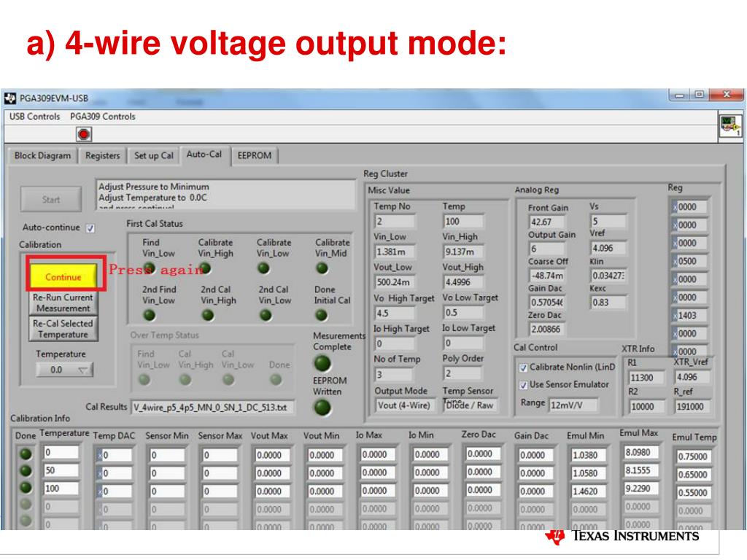The image size is (747, 560).
Task: Click the Zero Dac field 2.00866
Action: (547, 329)
